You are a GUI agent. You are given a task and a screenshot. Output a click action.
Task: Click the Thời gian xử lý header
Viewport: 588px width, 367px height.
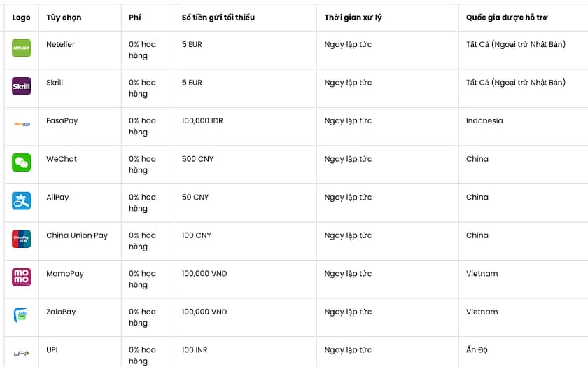(353, 18)
